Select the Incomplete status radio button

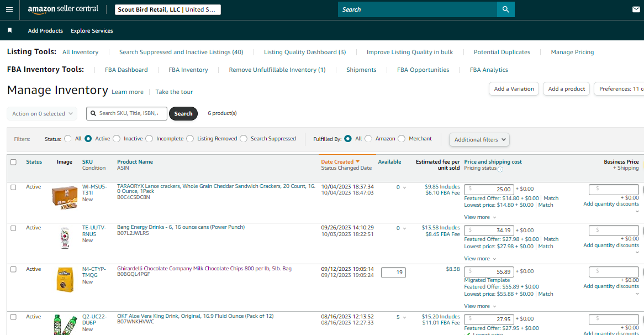coord(149,139)
